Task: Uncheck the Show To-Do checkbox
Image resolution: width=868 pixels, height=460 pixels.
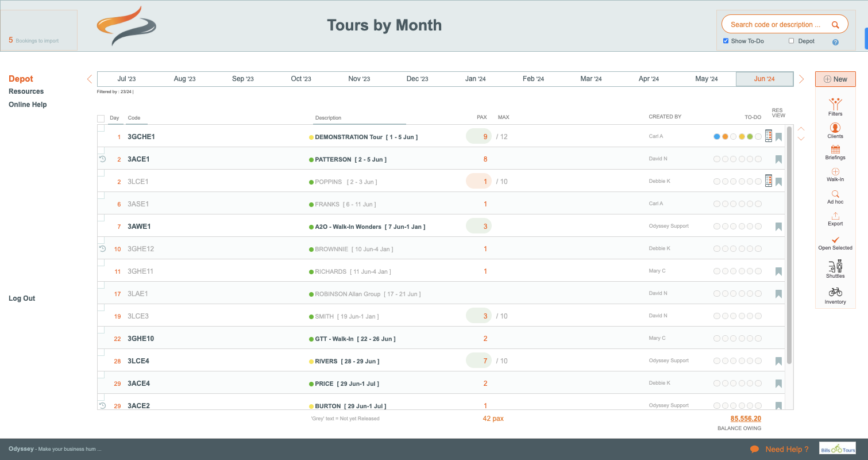Action: coord(726,41)
